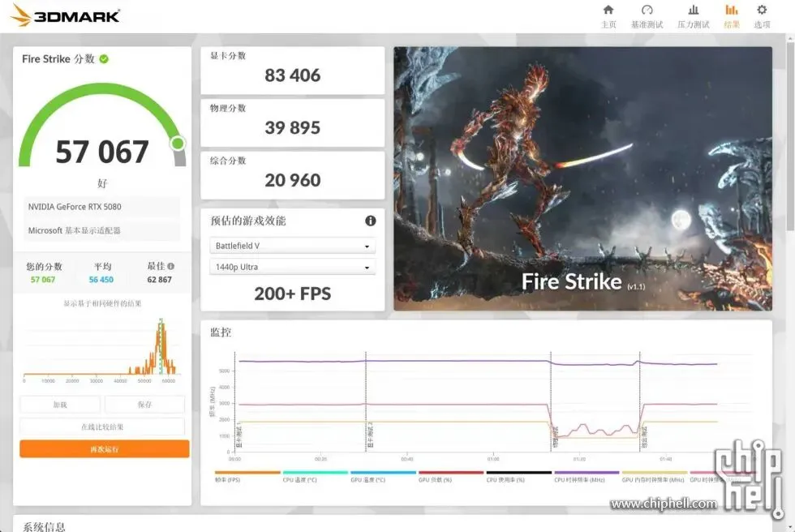The width and height of the screenshot is (795, 532).
Task: Click the Microsoft 基本显示适配器 entry
Action: (x=101, y=230)
